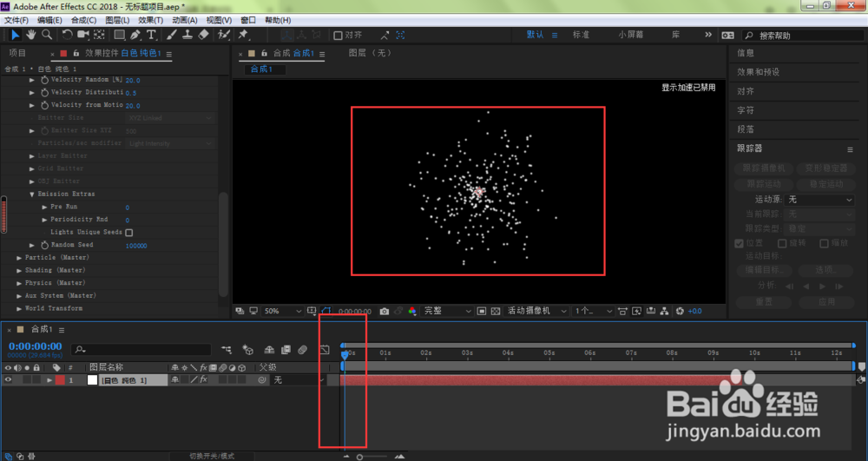Select the Unified Camera tool
The height and width of the screenshot is (461, 868).
point(83,35)
